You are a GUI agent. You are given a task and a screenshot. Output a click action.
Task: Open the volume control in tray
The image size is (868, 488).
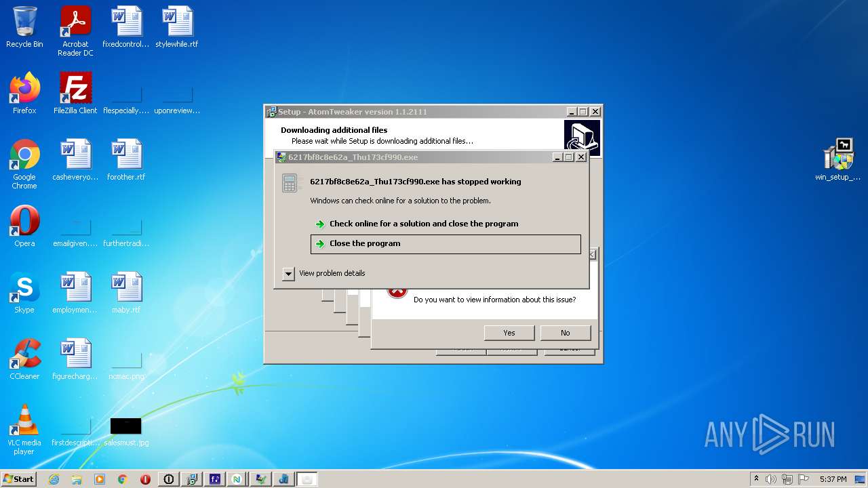tap(771, 479)
